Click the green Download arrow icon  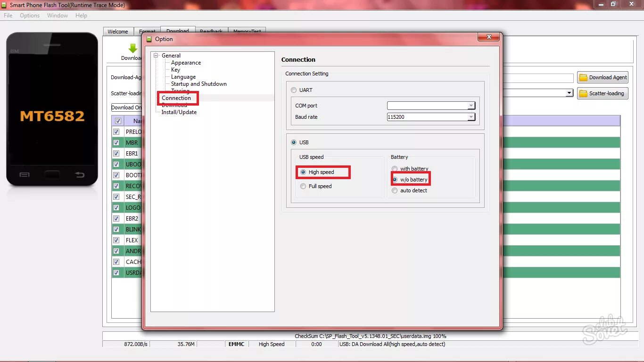point(132,48)
